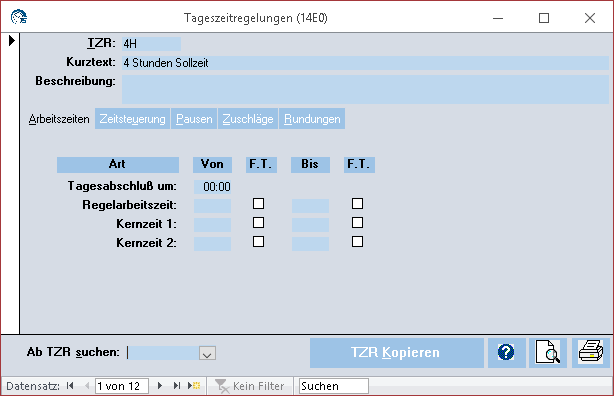Create new record with star arrow icon
This screenshot has width=614, height=396.
coord(194,386)
